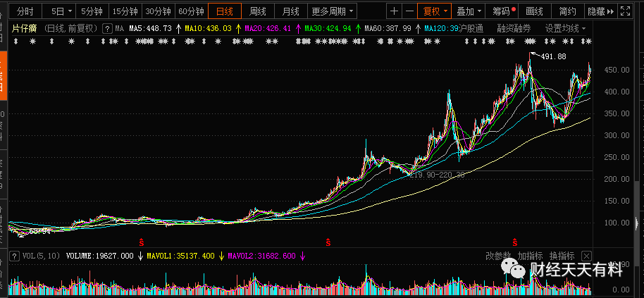Image resolution: width=644 pixels, height=298 pixels.
Task: Switch to the 周线 weekly tab
Action: click(257, 11)
